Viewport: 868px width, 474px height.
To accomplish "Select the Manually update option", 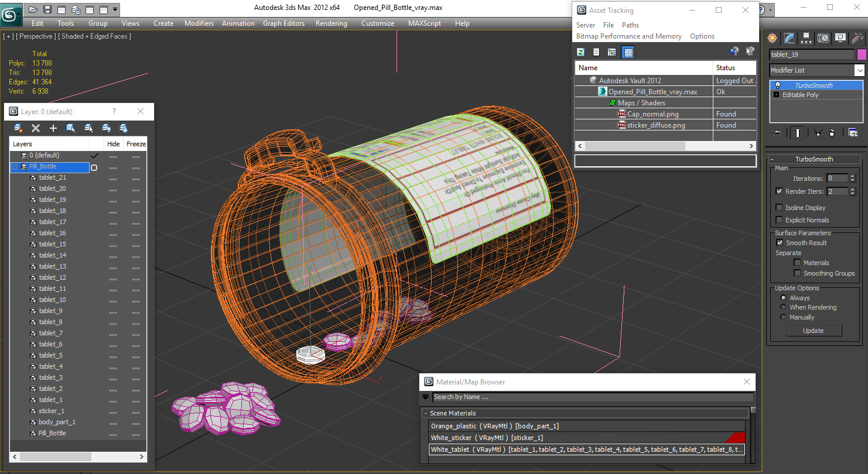I will (783, 317).
